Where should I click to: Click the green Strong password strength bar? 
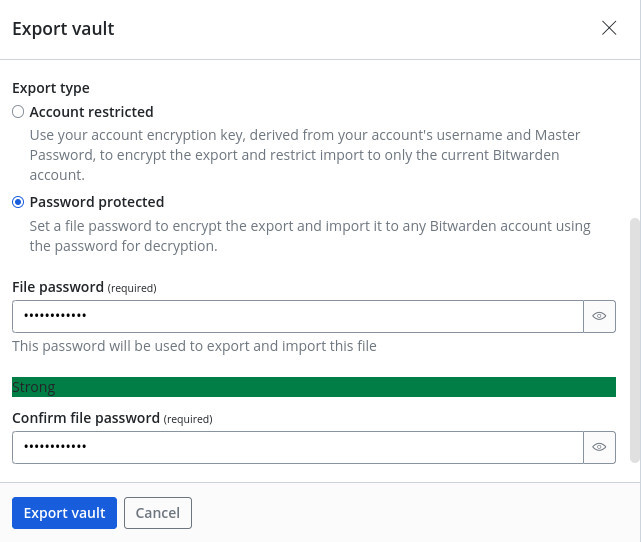pyautogui.click(x=313, y=387)
